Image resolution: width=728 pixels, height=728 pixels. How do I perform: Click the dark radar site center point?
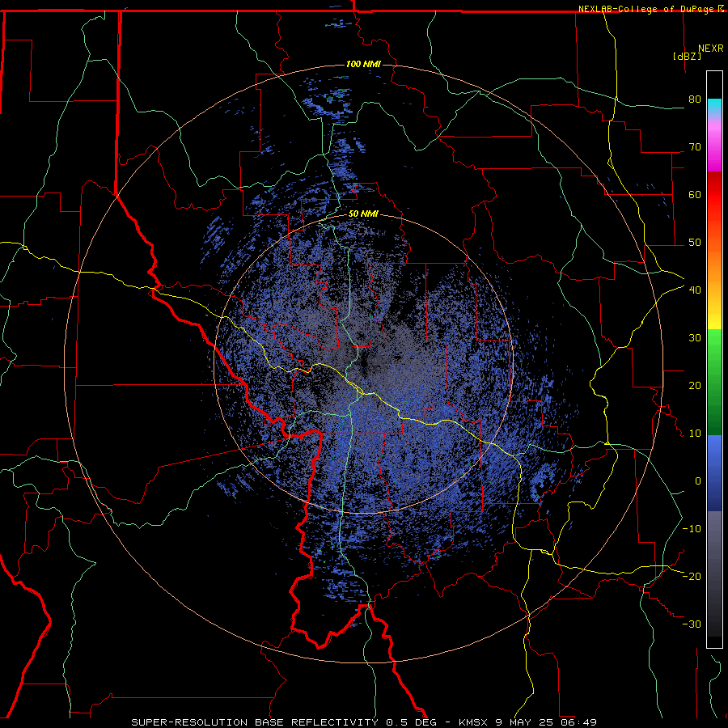pyautogui.click(x=363, y=364)
